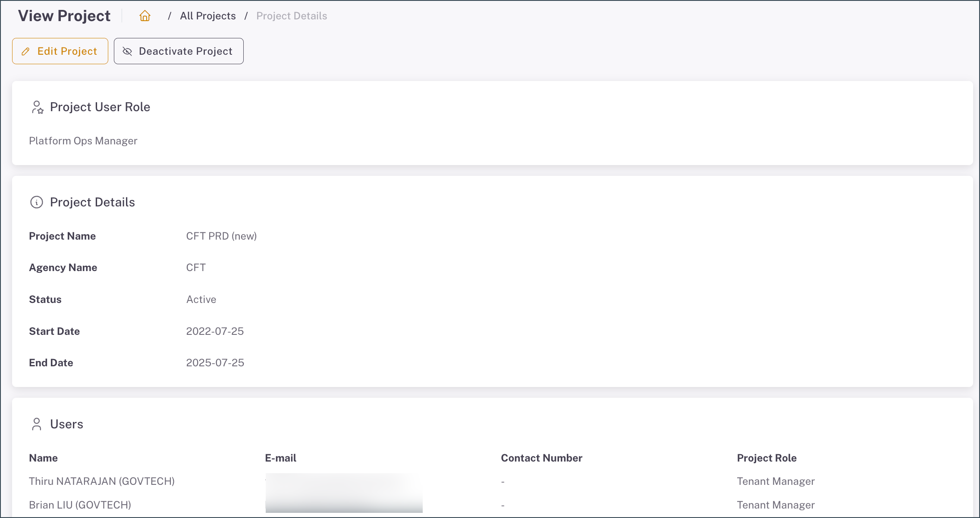This screenshot has width=980, height=518.
Task: Click the pencil icon in Edit Project
Action: [26, 51]
